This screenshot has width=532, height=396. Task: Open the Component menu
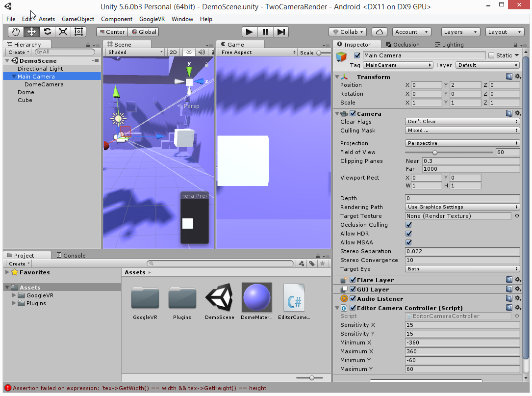116,19
